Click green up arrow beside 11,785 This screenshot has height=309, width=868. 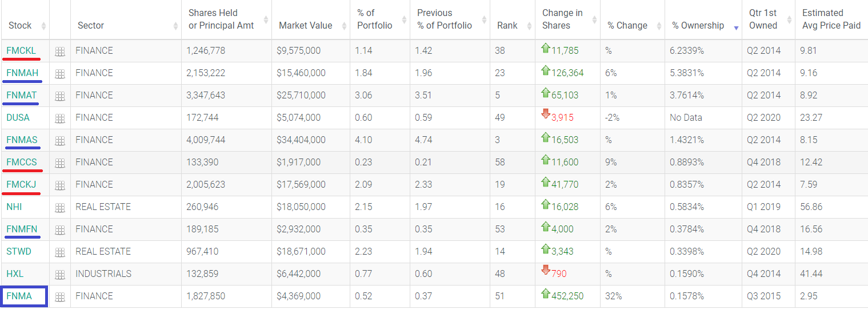point(546,49)
